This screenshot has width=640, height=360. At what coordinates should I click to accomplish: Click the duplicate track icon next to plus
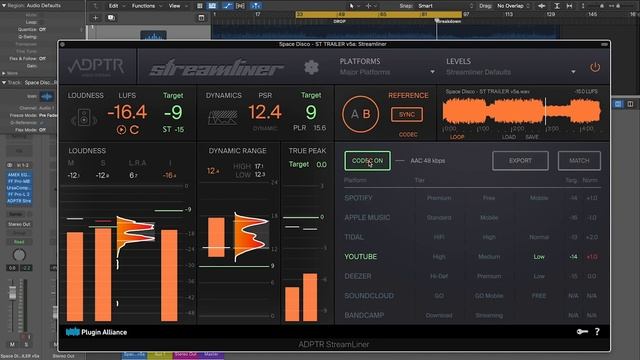[x=111, y=18]
